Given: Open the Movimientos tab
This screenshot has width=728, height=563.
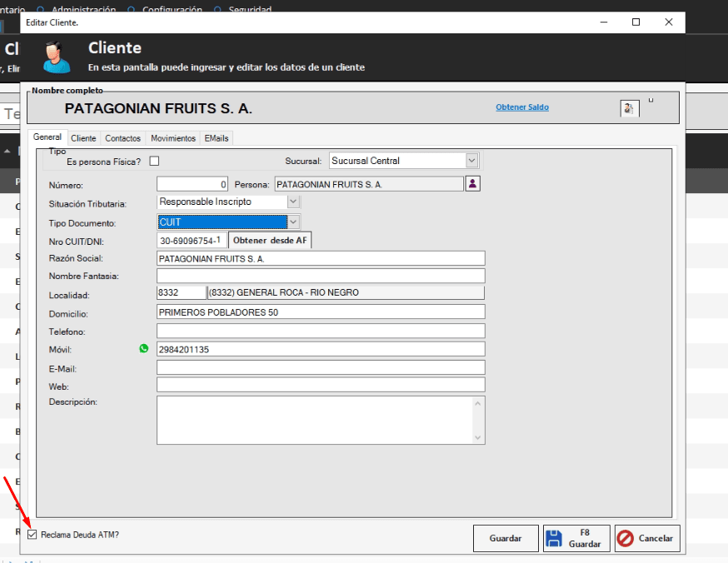Looking at the screenshot, I should (173, 138).
